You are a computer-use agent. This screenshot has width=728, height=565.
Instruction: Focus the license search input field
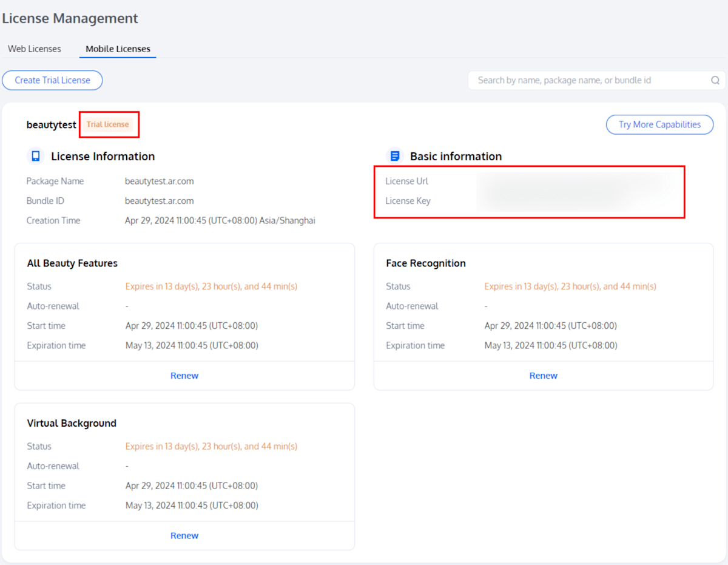pos(588,80)
